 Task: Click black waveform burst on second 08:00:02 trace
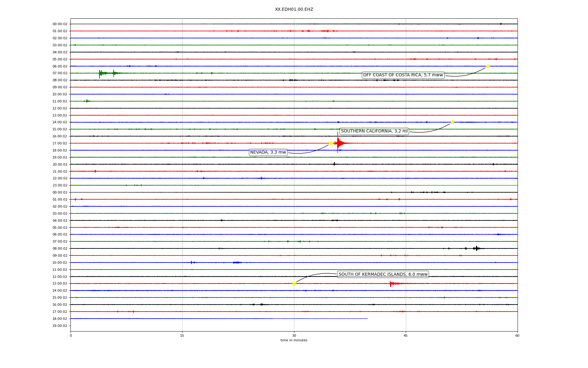tap(477, 248)
